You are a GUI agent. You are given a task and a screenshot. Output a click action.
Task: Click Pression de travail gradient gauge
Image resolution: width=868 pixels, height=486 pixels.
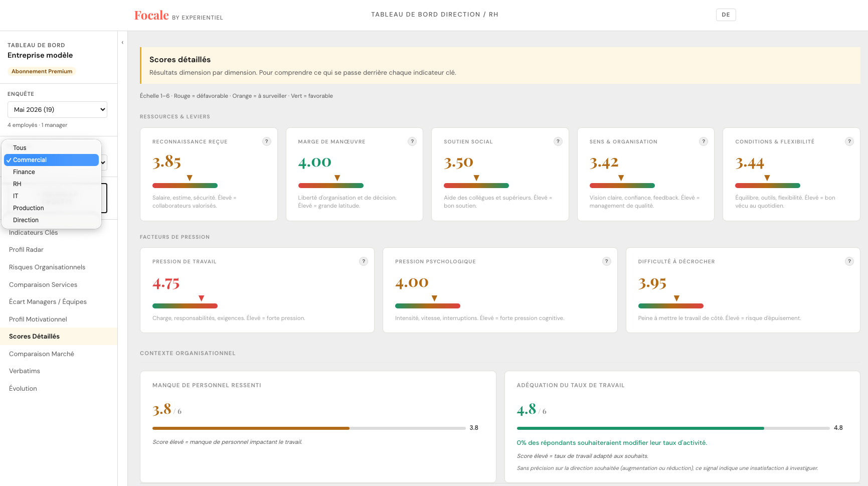[185, 306]
